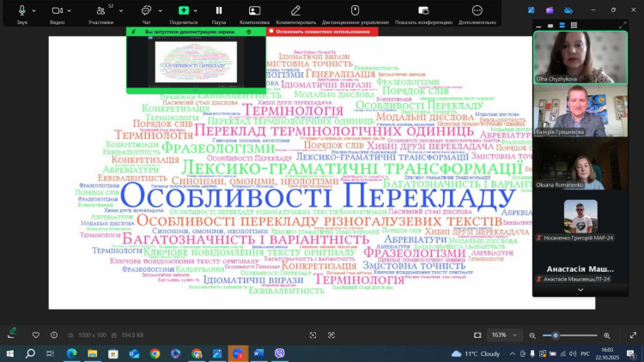The width and height of the screenshot is (644, 362).
Task: Open Word from the Windows taskbar
Action: click(x=258, y=353)
